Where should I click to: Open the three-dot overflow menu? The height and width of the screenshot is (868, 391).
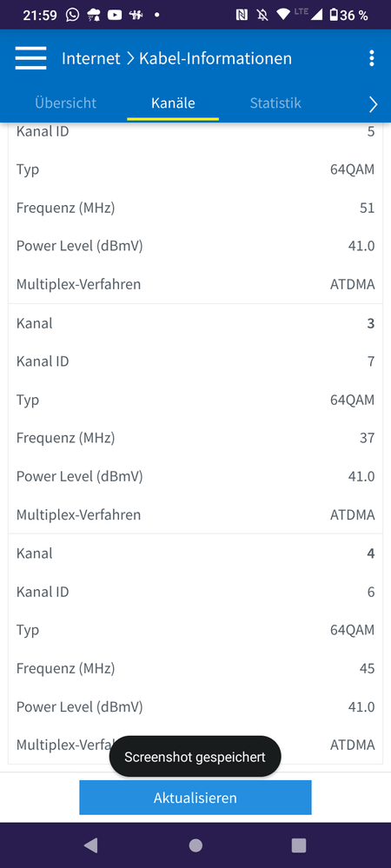tap(372, 58)
